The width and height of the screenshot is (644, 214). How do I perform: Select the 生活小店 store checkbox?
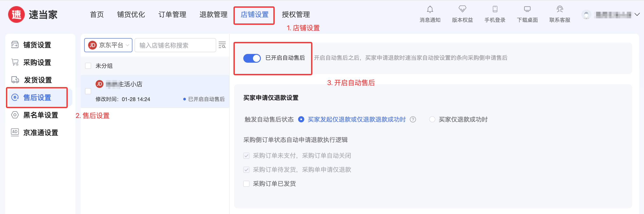(88, 91)
